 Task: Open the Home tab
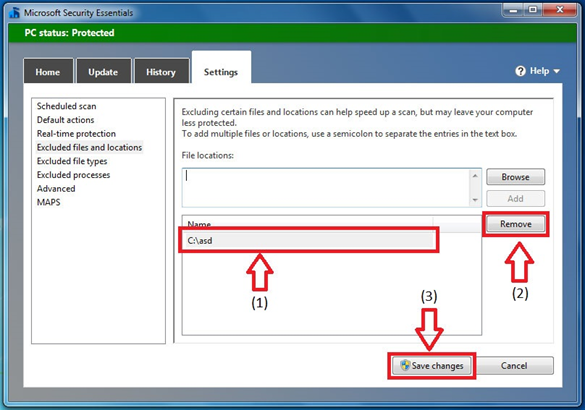pos(48,72)
